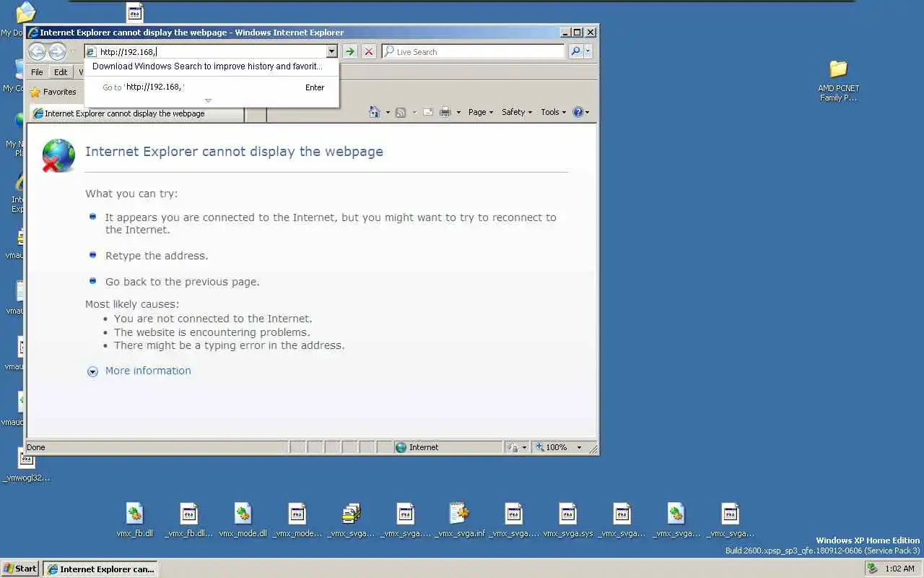Expand the Home button dropdown arrow
924x578 pixels.
tap(388, 112)
